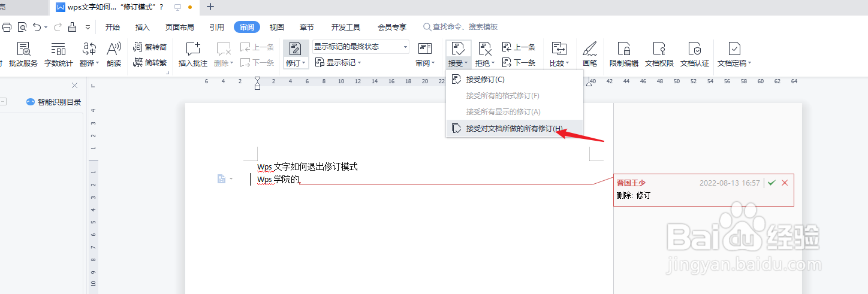Viewport: 868px width, 294px height.
Task: Convert text with 繁转简
Action: pyautogui.click(x=150, y=47)
